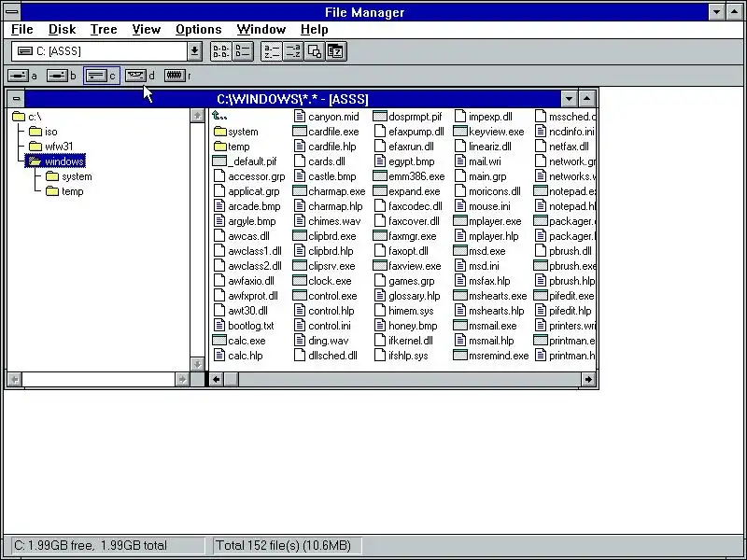Select the msmail.exe program file
The width and height of the screenshot is (747, 560).
click(x=485, y=326)
